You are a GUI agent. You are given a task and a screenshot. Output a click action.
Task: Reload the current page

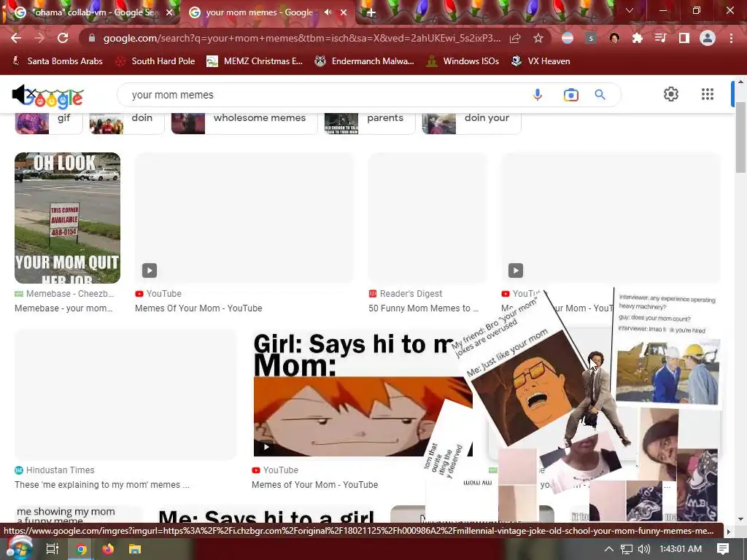click(x=63, y=38)
